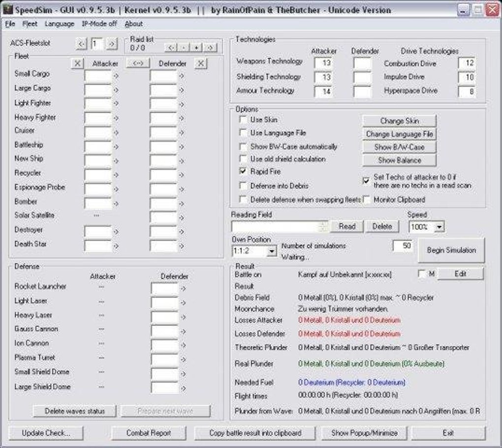Screen dimensions: 502x448
Task: Click the right arrow in Raid list
Action: (210, 47)
